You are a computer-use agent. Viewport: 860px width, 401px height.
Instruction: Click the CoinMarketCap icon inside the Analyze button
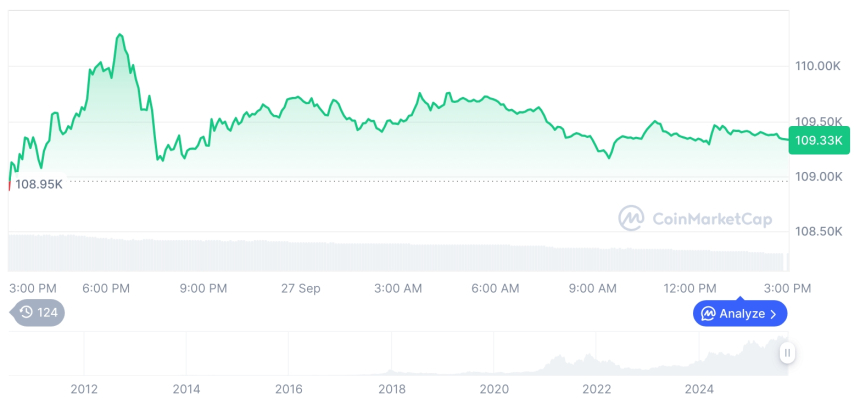[708, 314]
